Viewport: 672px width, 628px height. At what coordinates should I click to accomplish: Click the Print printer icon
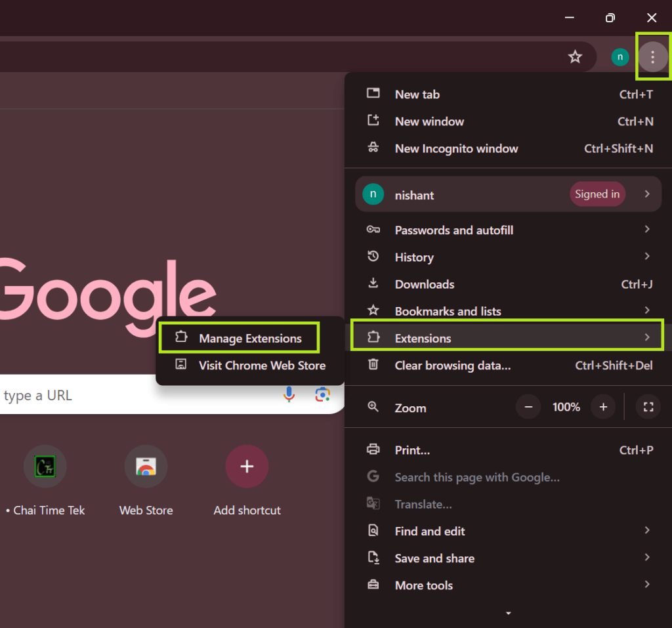click(373, 450)
